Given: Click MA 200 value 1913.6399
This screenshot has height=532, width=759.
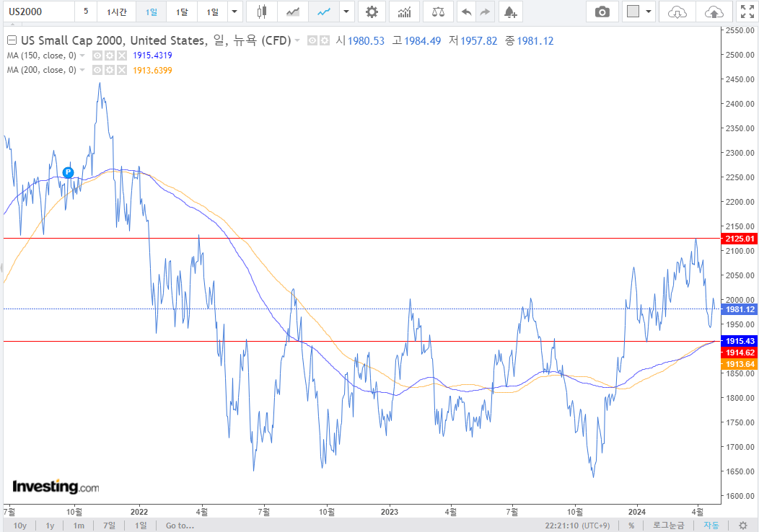Looking at the screenshot, I should point(152,70).
